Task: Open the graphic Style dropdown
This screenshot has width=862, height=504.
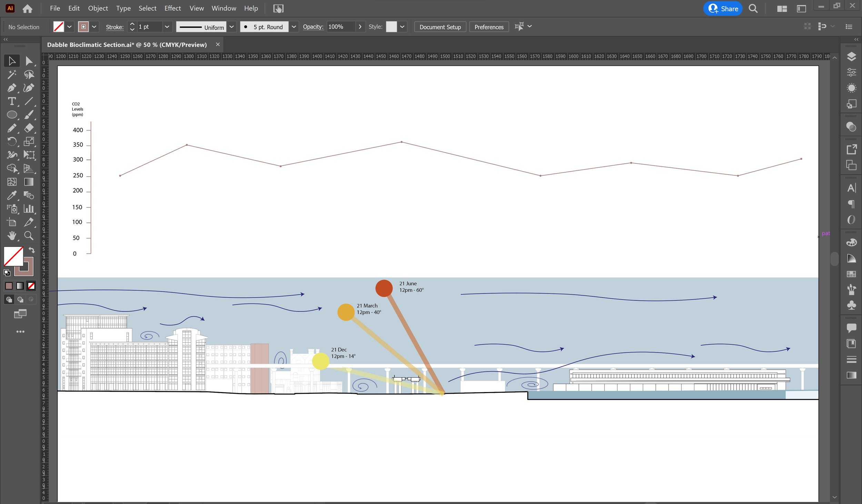Action: [402, 27]
